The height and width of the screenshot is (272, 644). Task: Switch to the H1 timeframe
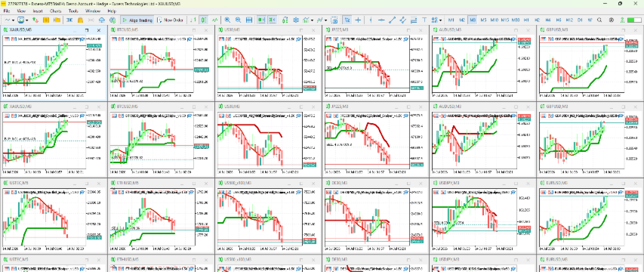(x=526, y=20)
